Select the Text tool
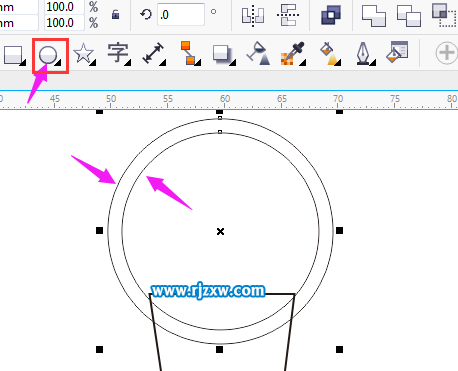Image resolution: width=458 pixels, height=371 pixels. click(x=117, y=53)
